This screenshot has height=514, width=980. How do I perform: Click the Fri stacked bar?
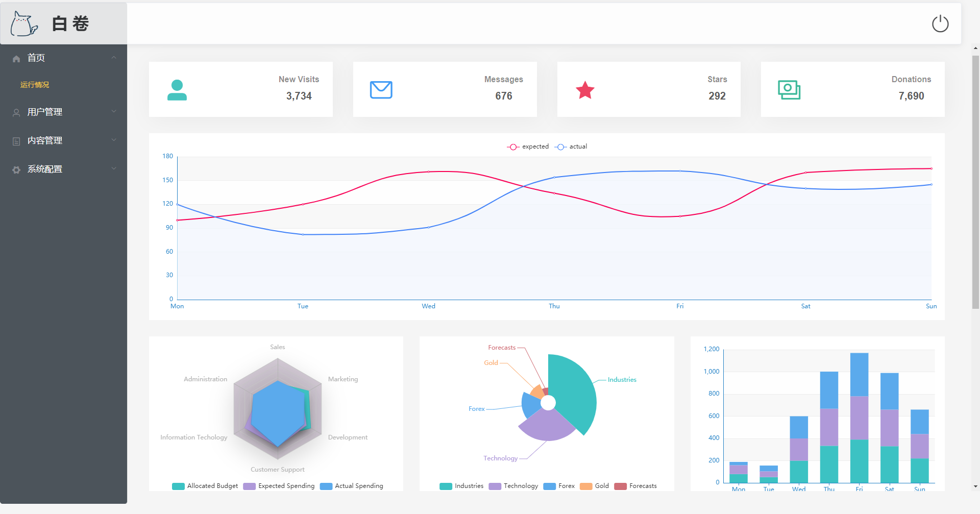click(859, 418)
